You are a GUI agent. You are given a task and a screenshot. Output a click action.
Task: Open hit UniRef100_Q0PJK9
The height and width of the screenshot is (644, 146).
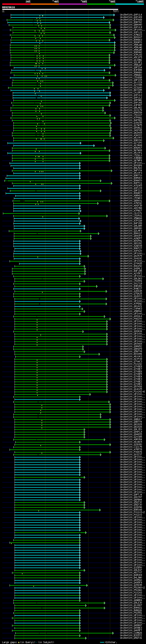coord(131,17)
